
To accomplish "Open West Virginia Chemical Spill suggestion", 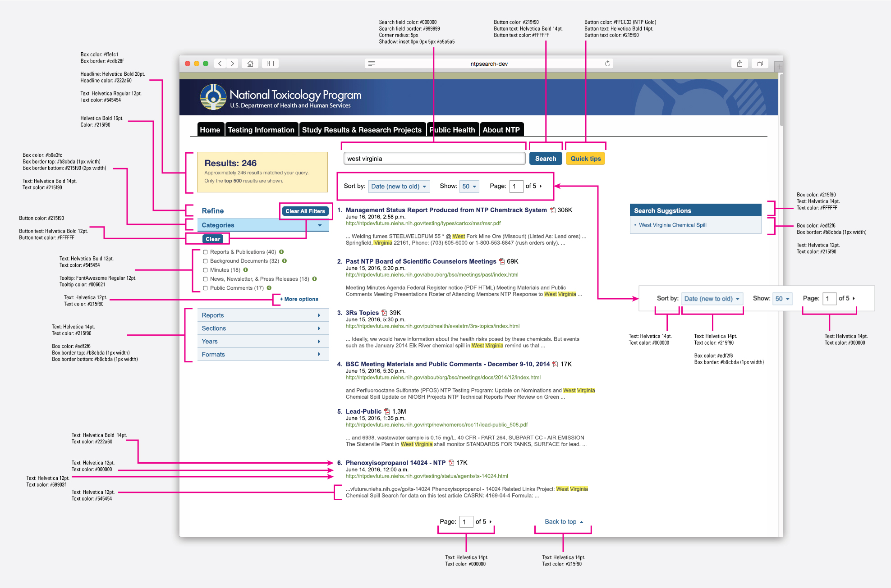I will pyautogui.click(x=672, y=225).
